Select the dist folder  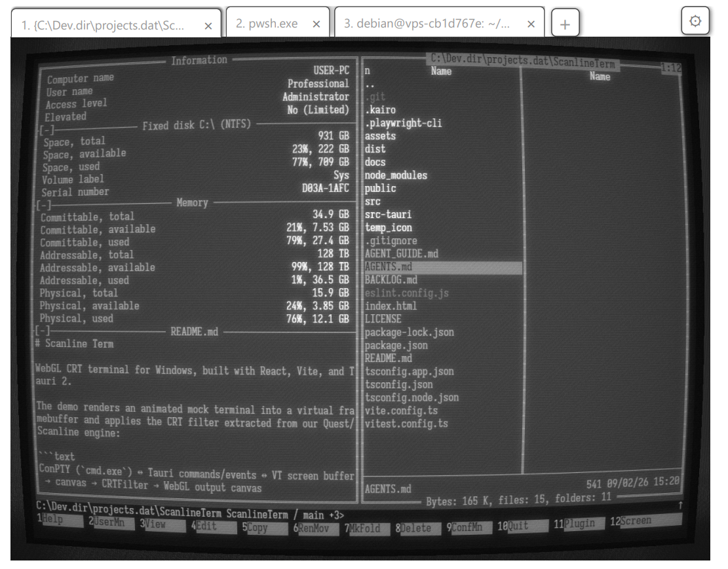tap(375, 149)
